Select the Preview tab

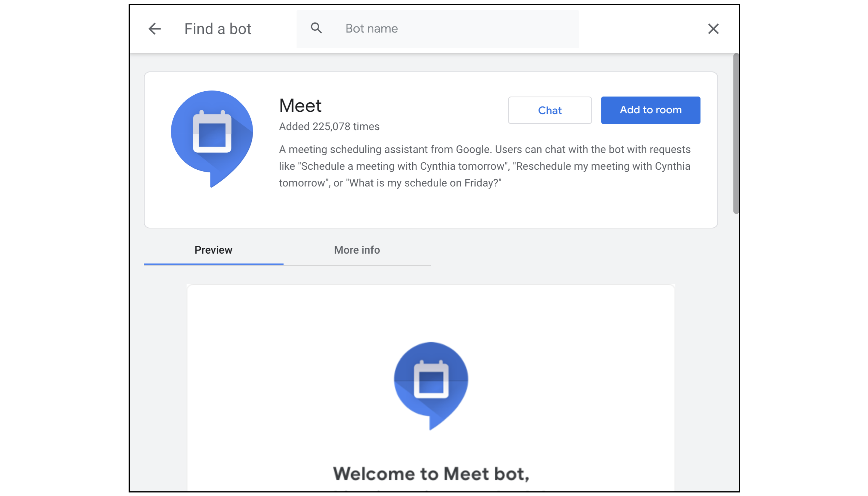tap(213, 250)
